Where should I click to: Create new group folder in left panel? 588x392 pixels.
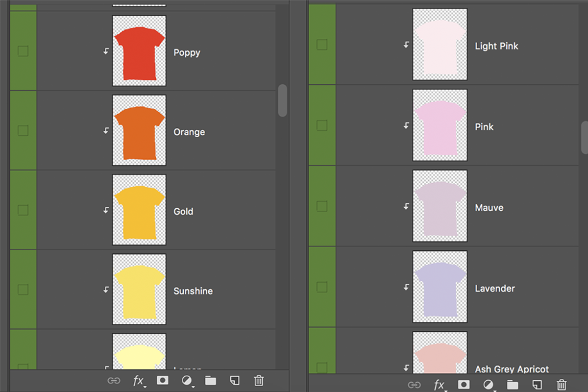[211, 381]
